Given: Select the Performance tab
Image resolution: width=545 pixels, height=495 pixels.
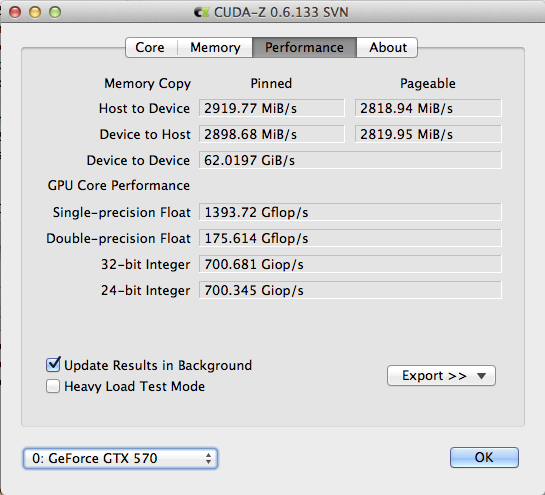Looking at the screenshot, I should [304, 47].
